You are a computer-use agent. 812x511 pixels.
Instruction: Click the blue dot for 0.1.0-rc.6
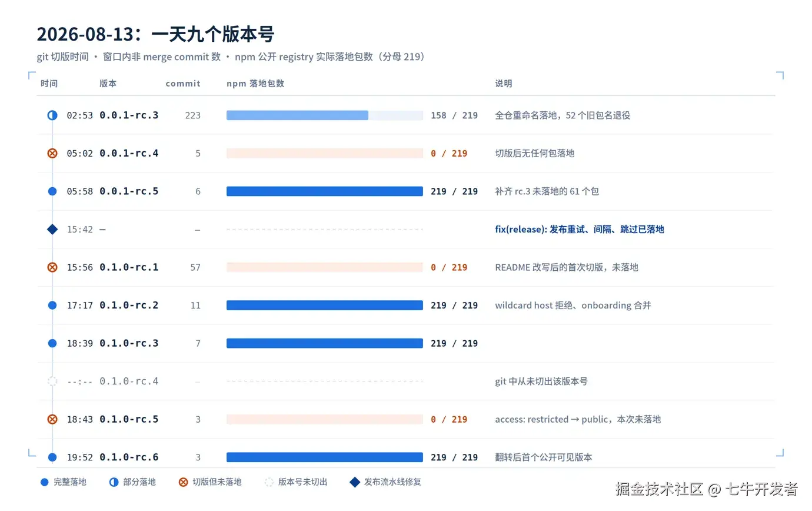pyautogui.click(x=52, y=457)
